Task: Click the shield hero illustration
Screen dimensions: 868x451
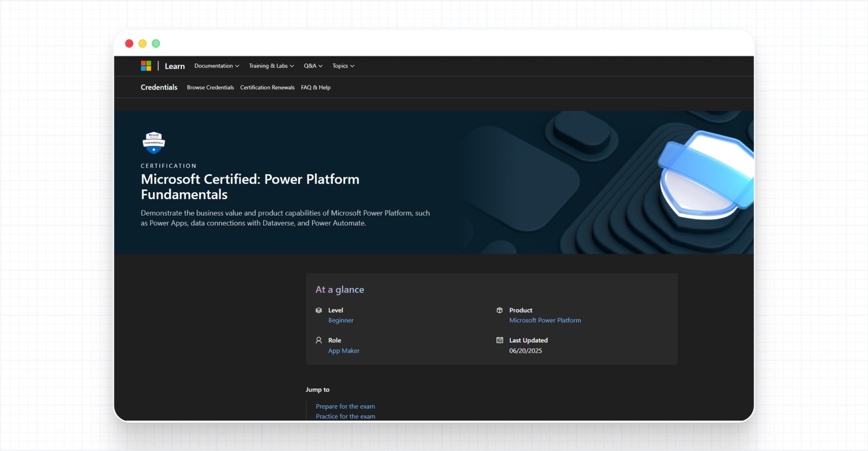Action: point(706,175)
